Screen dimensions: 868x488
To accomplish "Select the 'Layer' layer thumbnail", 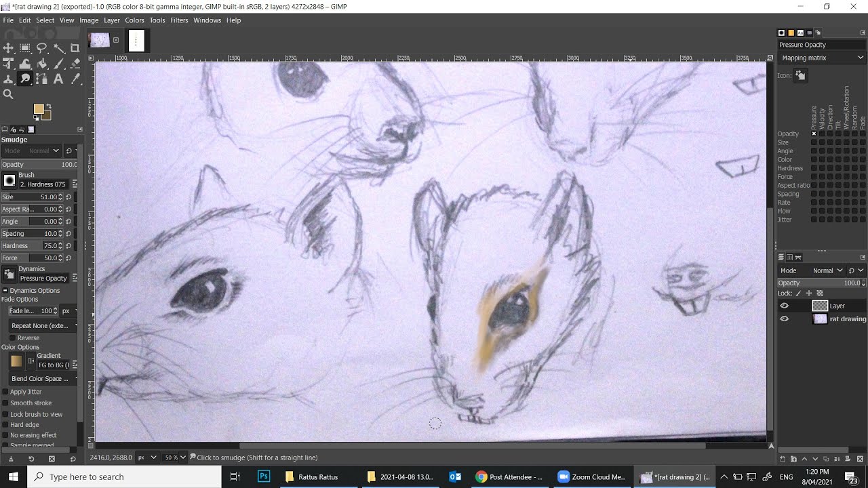I will [x=820, y=306].
